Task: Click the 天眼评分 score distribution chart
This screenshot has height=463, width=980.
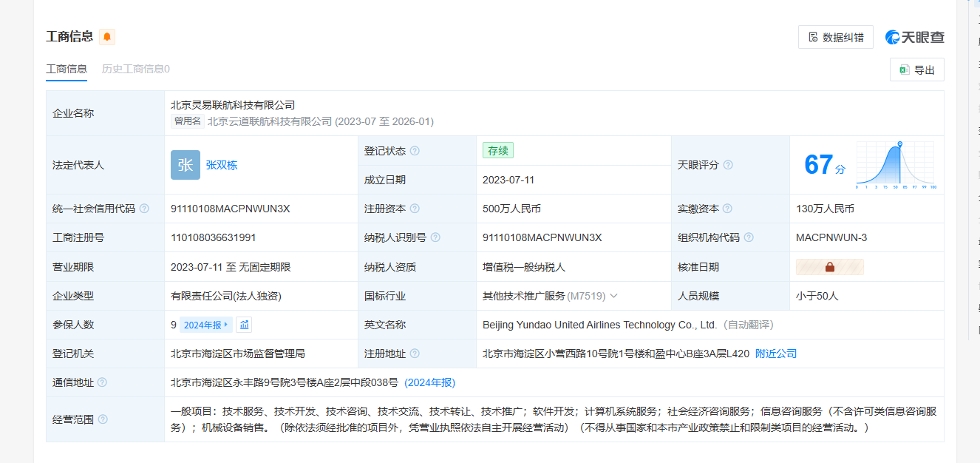Action: [x=896, y=164]
